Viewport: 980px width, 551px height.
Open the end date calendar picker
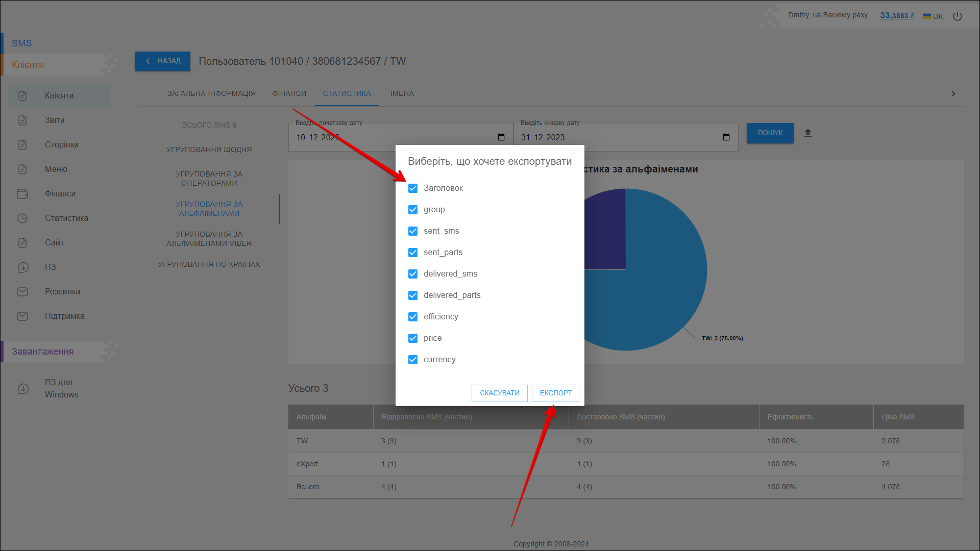(x=726, y=137)
